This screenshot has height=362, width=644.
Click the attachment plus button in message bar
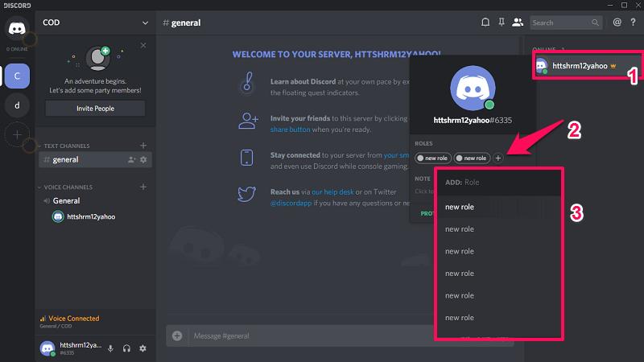click(177, 335)
